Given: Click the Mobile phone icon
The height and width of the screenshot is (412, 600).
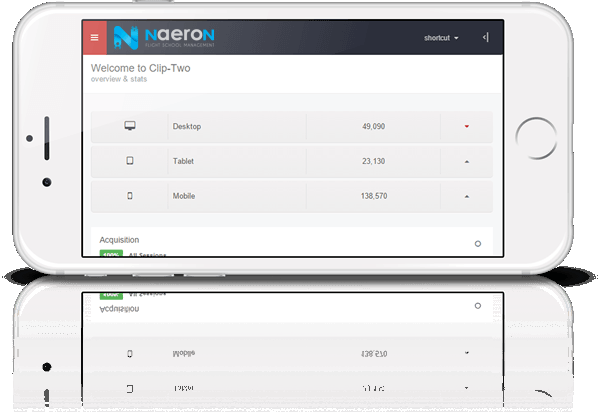Looking at the screenshot, I should pos(130,195).
